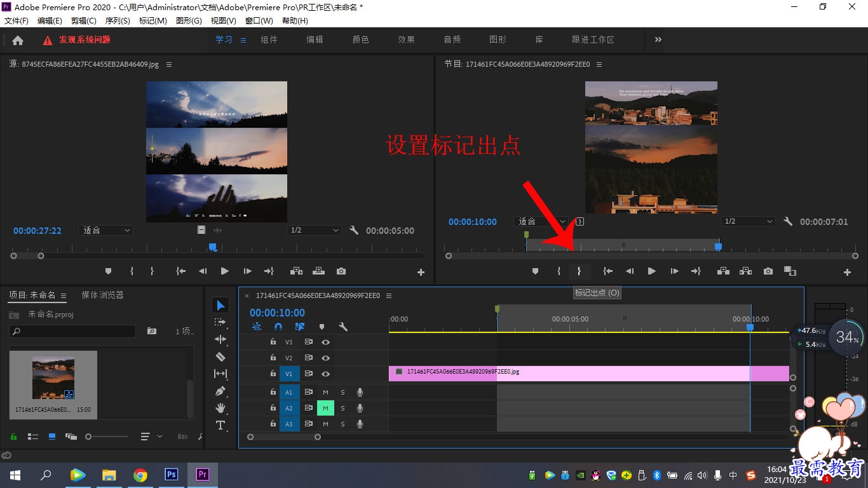Toggle Linked Selection in timeline

(300, 327)
